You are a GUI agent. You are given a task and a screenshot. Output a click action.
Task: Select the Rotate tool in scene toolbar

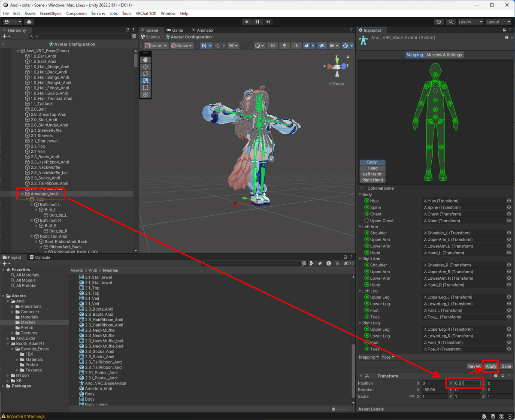[x=145, y=74]
